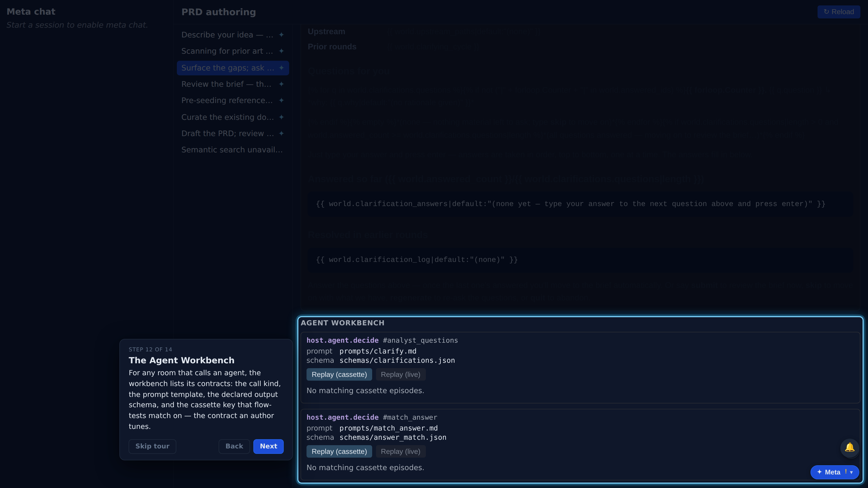Click sparkle icon beside Scanning for prior art
Screen dimensions: 868x488
(x=281, y=51)
